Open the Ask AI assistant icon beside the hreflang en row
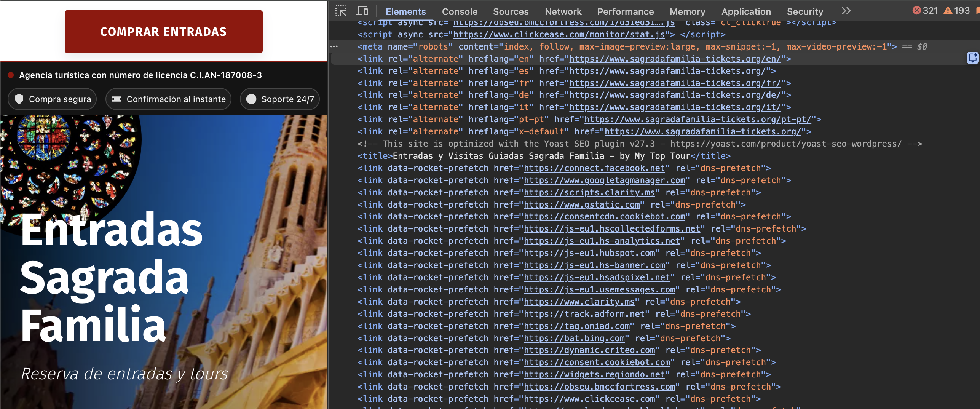Viewport: 980px width, 409px height. point(973,58)
